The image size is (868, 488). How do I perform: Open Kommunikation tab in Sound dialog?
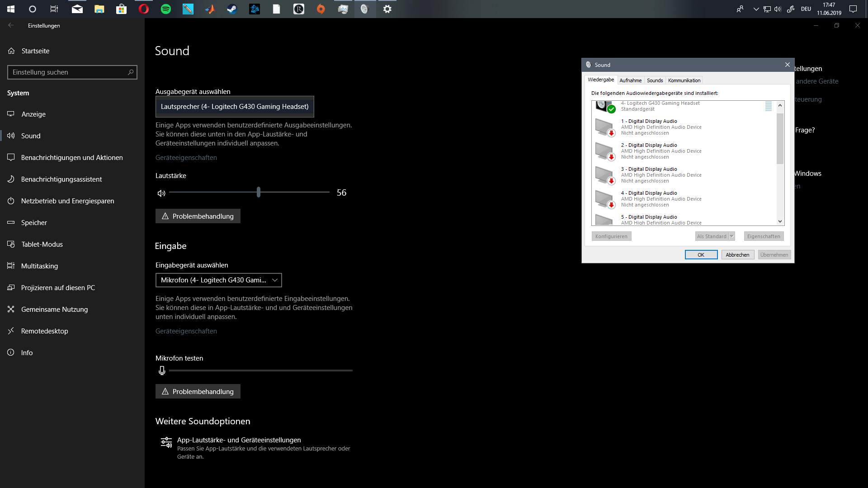click(684, 80)
